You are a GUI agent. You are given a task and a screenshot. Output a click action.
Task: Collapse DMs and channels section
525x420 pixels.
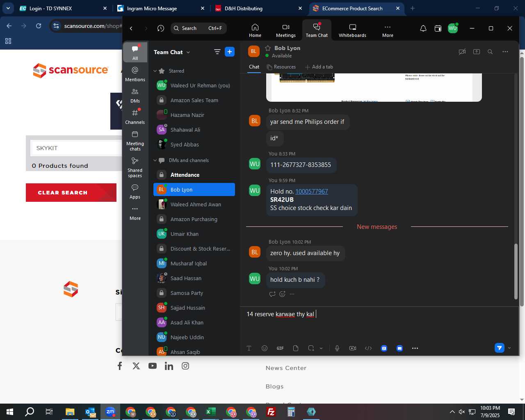tap(155, 160)
